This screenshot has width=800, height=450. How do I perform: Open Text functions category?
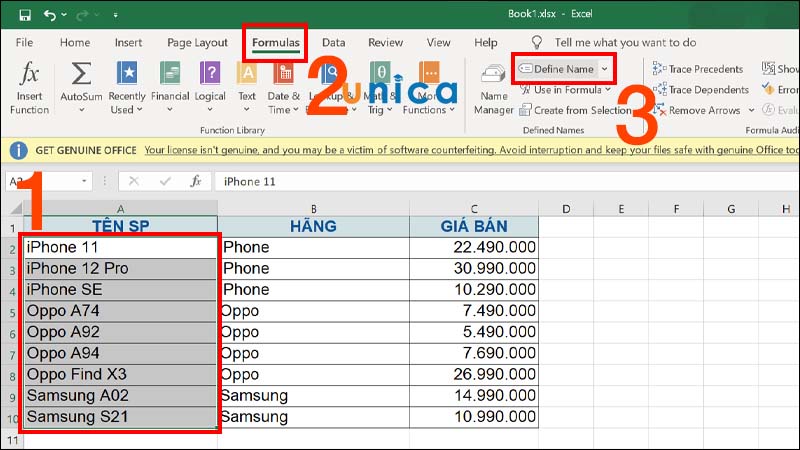(247, 88)
